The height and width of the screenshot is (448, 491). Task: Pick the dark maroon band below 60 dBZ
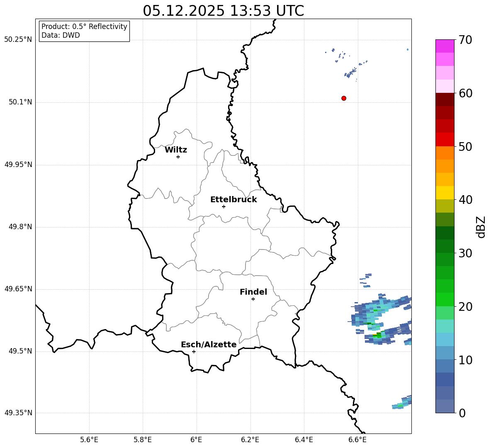[x=445, y=99]
